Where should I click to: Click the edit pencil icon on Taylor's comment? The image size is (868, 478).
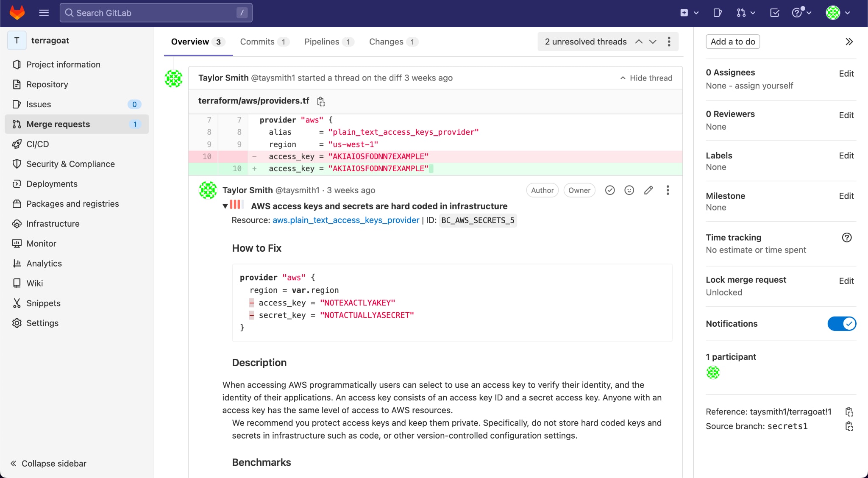(x=648, y=190)
